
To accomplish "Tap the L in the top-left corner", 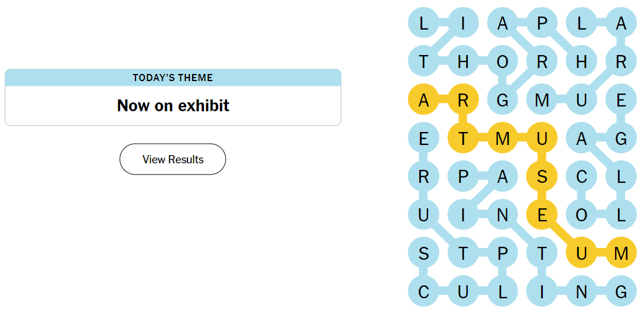I will point(423,24).
